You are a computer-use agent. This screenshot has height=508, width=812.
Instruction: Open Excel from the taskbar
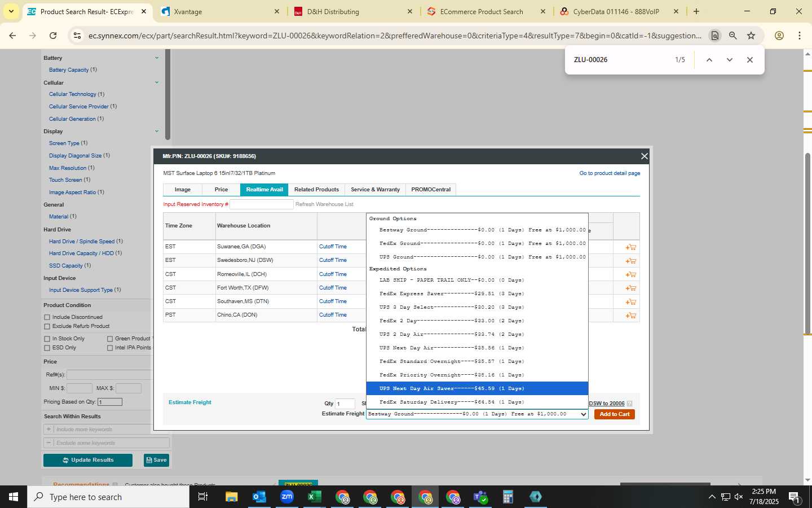[314, 497]
